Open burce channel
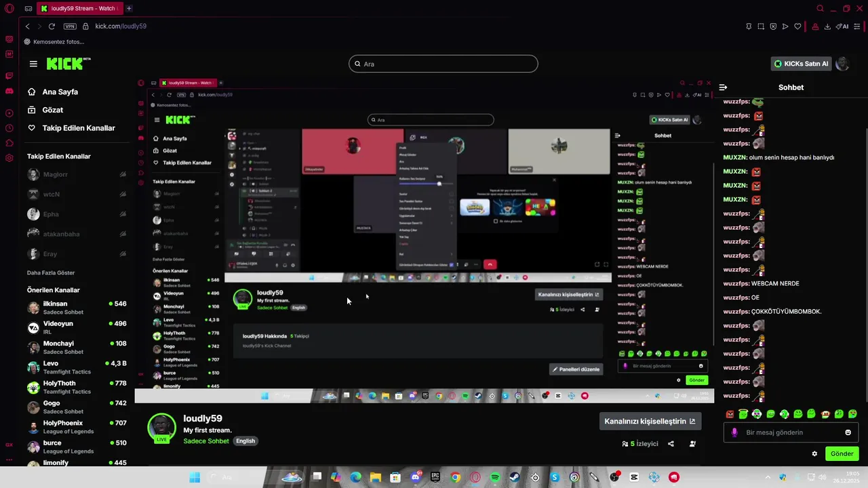Screen dimensions: 868x488 (x=77, y=447)
